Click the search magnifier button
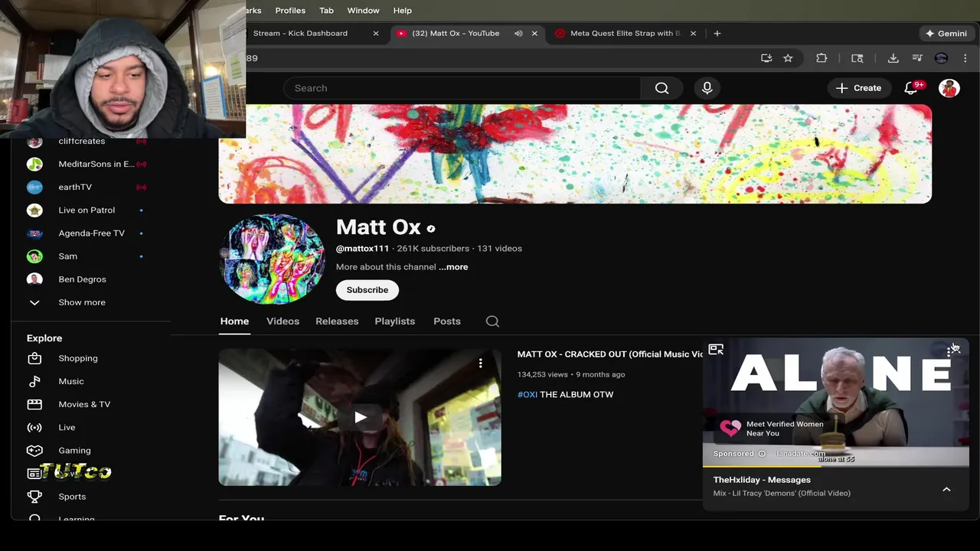This screenshot has height=551, width=980. pos(661,88)
